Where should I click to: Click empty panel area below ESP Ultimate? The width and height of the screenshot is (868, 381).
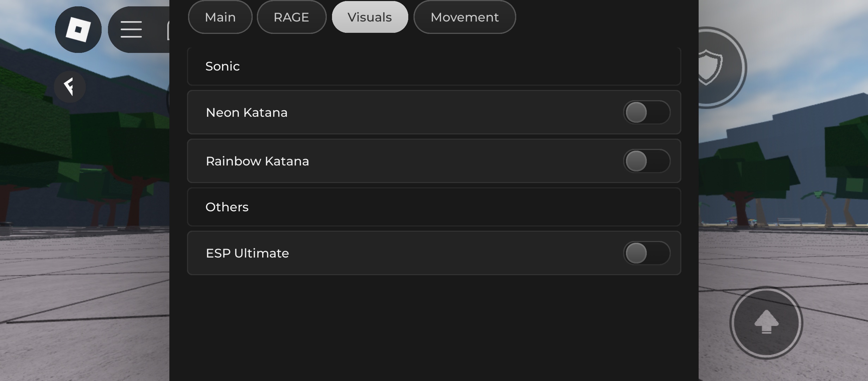coord(434,328)
